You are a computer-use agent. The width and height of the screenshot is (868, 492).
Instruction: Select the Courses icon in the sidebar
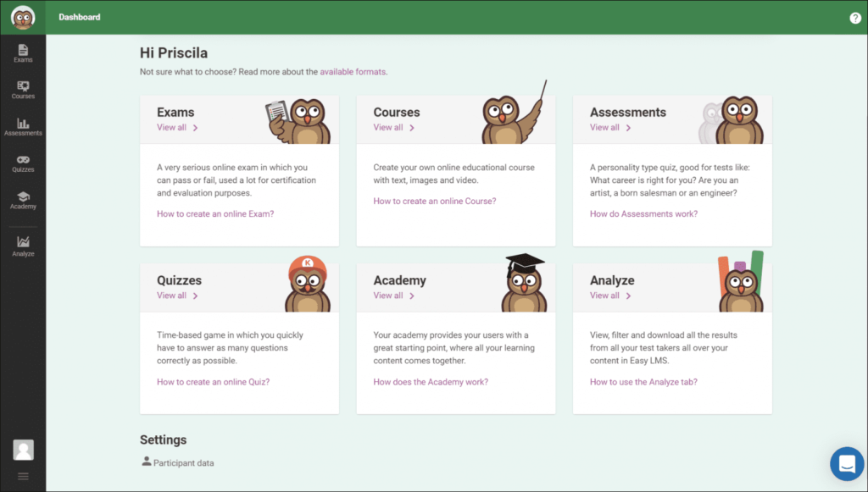[x=22, y=90]
